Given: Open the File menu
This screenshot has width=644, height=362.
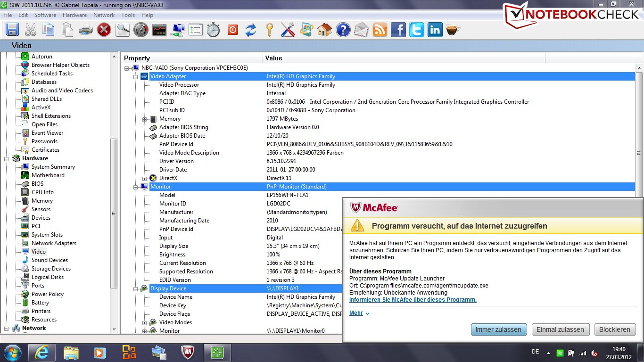Looking at the screenshot, I should 8,15.
